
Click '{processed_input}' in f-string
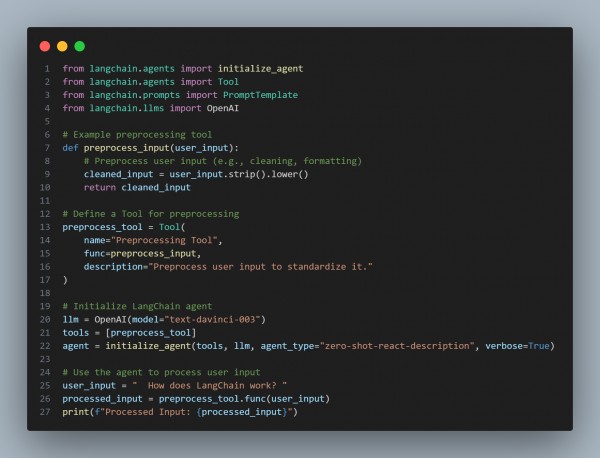click(242, 412)
